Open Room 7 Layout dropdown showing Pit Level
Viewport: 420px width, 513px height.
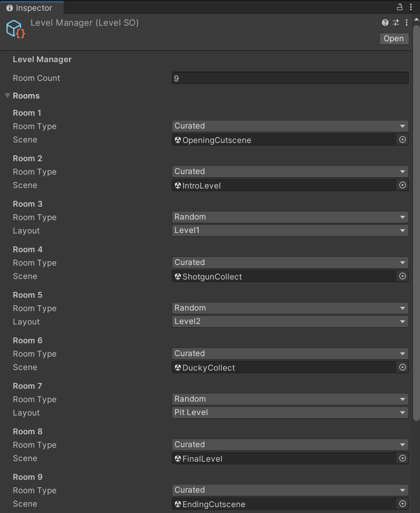tap(290, 413)
